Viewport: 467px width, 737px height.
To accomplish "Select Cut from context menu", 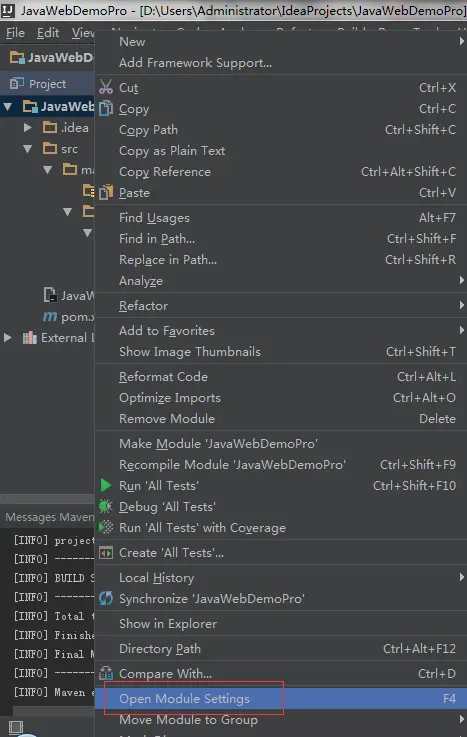I will tap(281, 88).
